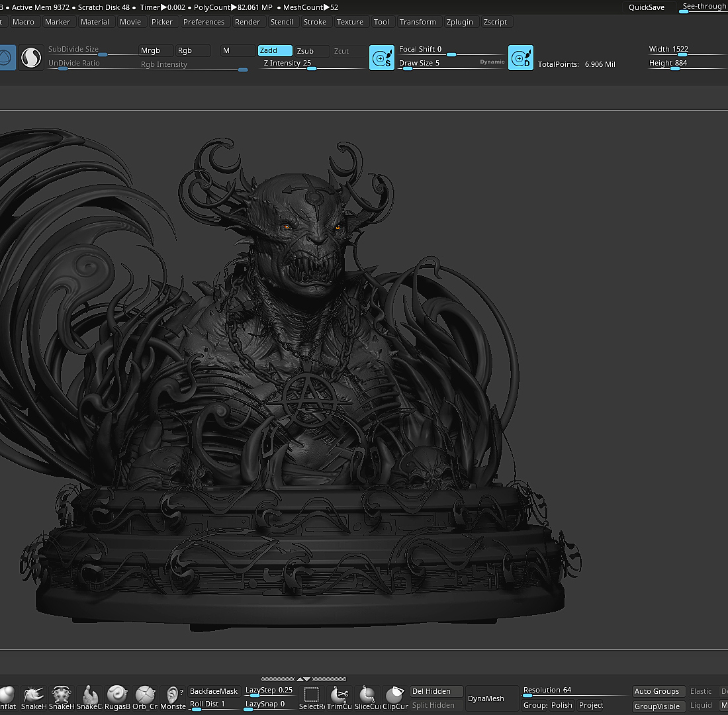Click the TotalPoints 6.906 Mil readout
The width and height of the screenshot is (728, 715).
tap(576, 64)
